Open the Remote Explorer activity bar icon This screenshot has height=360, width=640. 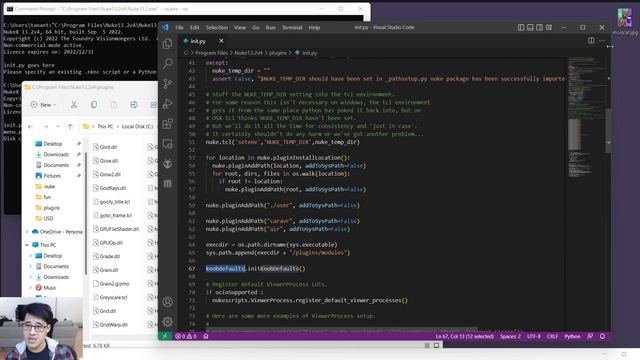(x=167, y=144)
